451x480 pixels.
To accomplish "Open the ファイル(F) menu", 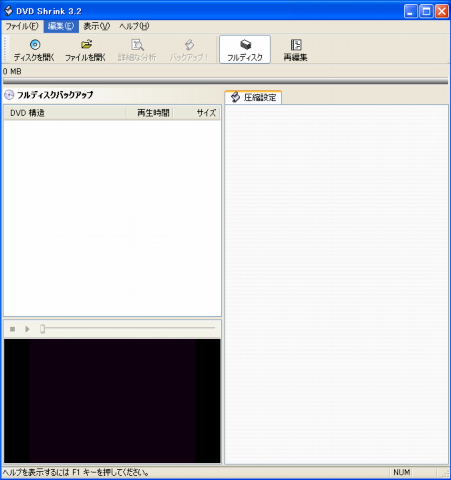I will (x=22, y=26).
